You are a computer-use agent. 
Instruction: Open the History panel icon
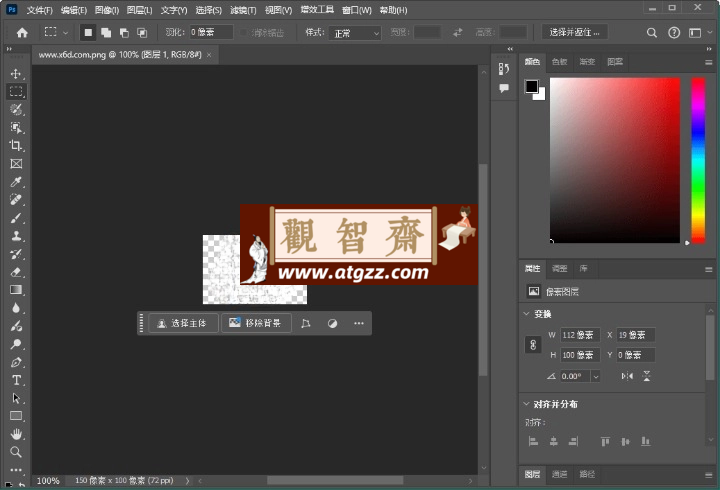504,69
